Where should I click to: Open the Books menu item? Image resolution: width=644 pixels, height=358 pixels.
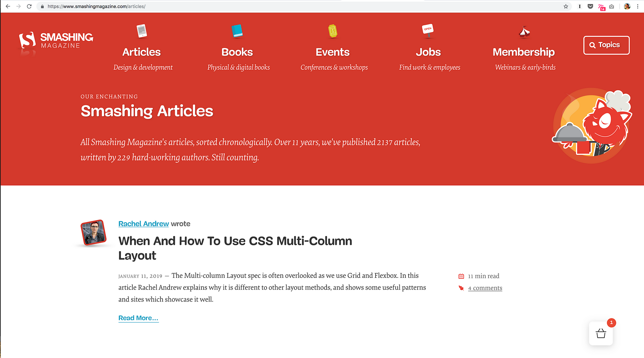click(x=237, y=52)
